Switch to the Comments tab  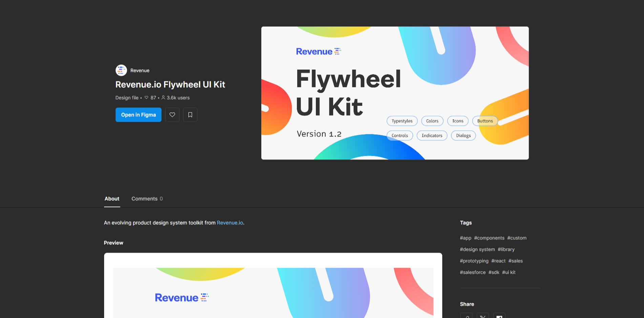coord(147,199)
